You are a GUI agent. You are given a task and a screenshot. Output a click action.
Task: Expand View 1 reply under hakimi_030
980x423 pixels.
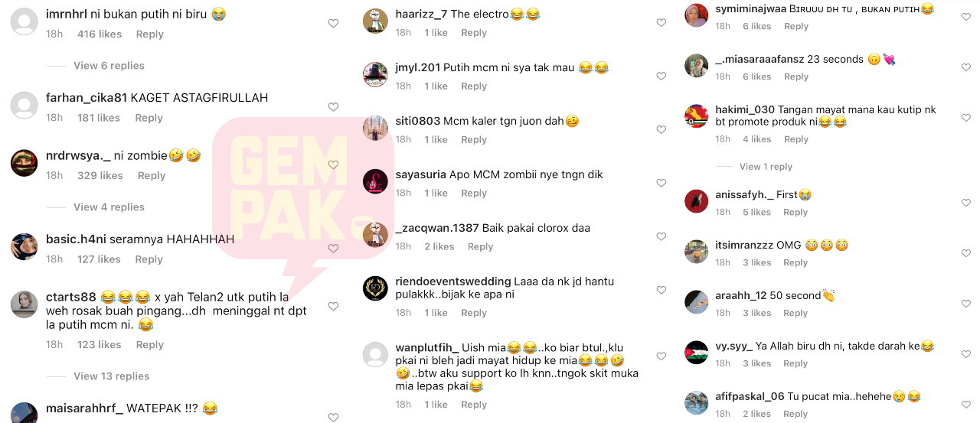coord(766,167)
